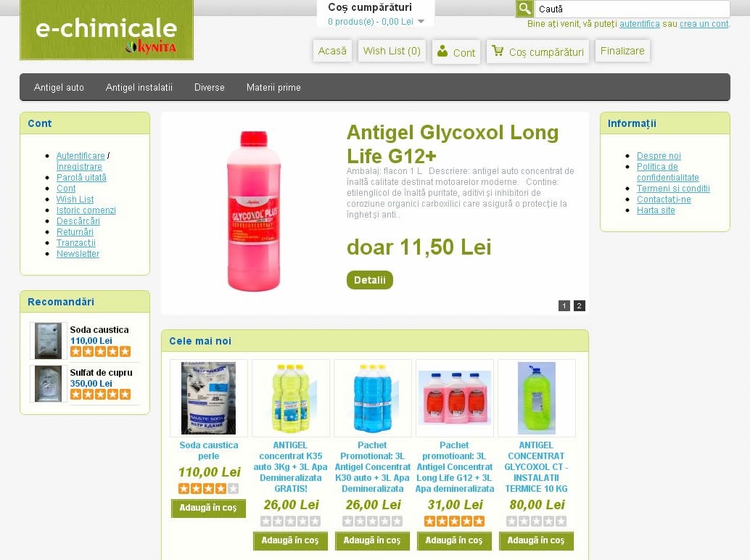Open the Materii prime menu
750x560 pixels.
coord(273,87)
